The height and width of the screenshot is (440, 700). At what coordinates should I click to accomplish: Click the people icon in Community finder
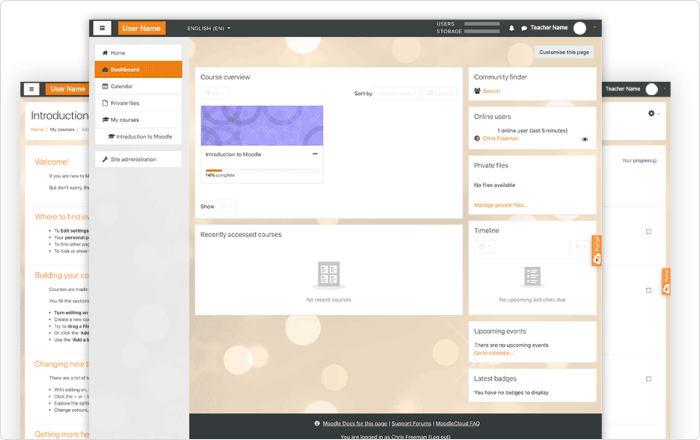pos(477,91)
